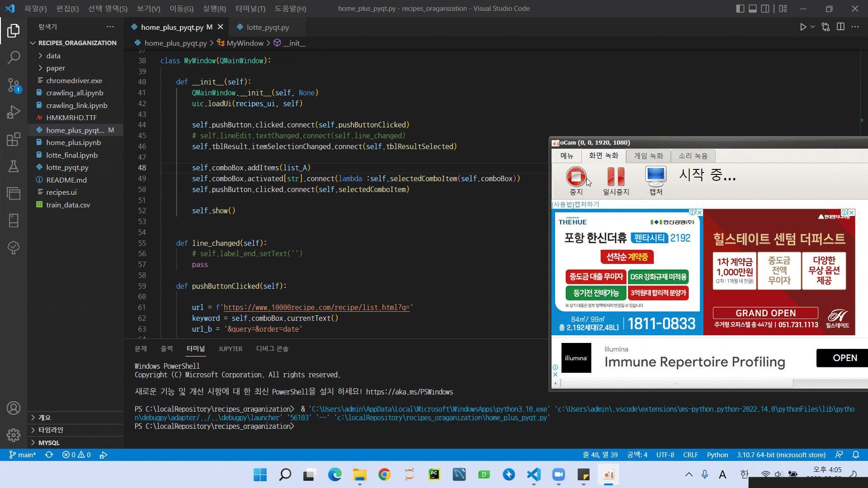868x488 pixels.
Task: Open the Accounts icon in activity bar
Action: 14,408
